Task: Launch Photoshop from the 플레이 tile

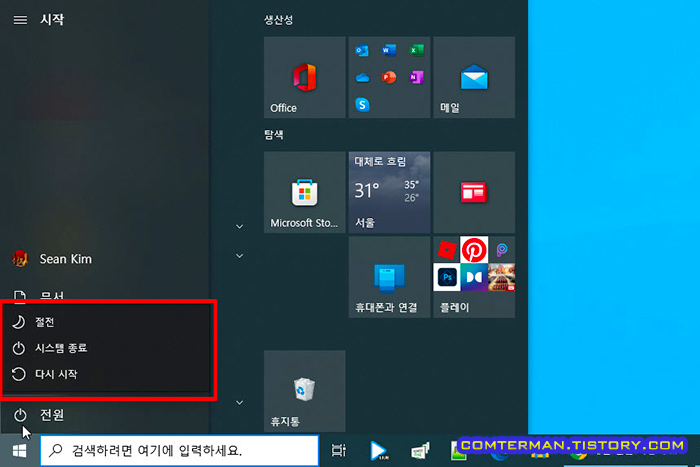Action: click(x=446, y=277)
